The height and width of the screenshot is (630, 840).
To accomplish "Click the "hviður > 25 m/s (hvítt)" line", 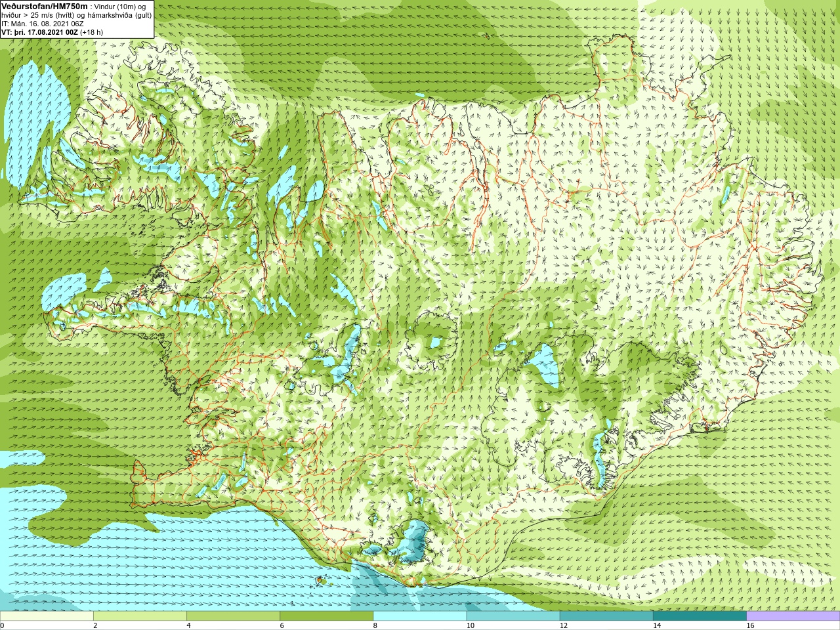I will [x=39, y=15].
